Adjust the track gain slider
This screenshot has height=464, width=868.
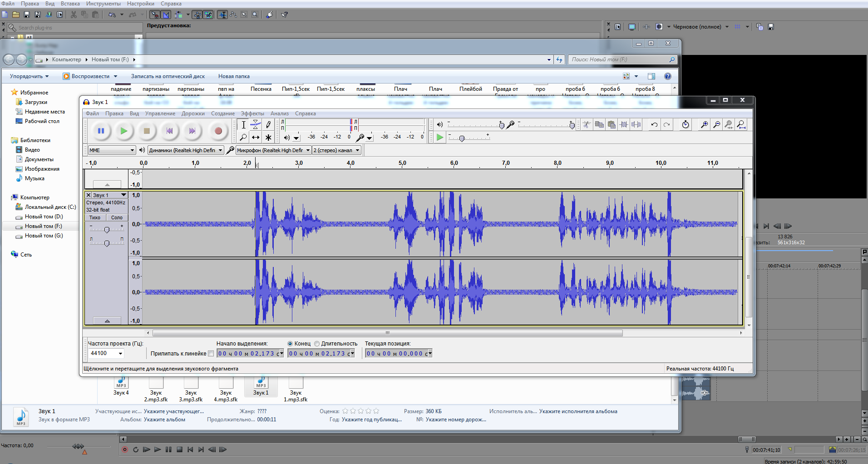pyautogui.click(x=107, y=230)
